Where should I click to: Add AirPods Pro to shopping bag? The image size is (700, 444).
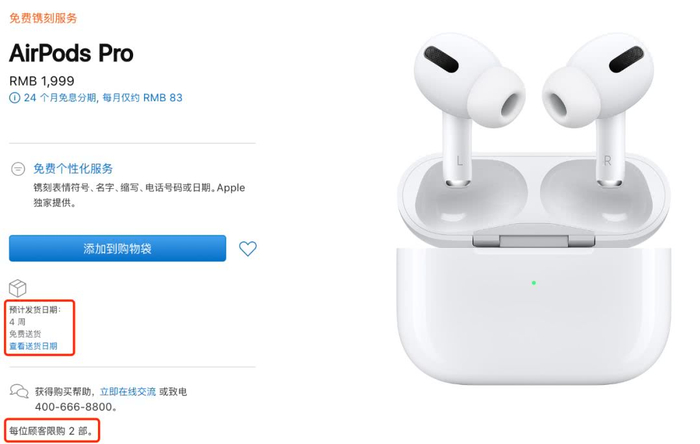pyautogui.click(x=117, y=248)
